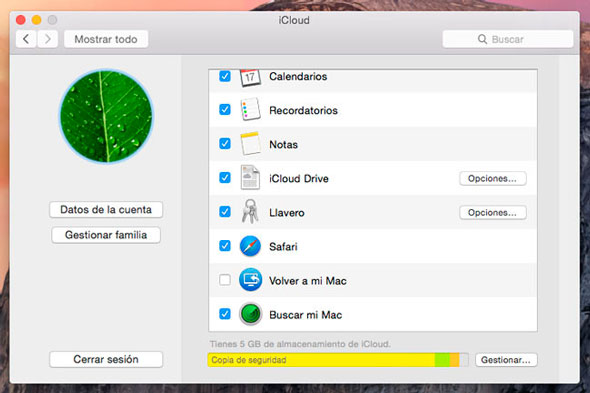Click the orange segment of storage bar
The width and height of the screenshot is (590, 393).
coord(455,360)
